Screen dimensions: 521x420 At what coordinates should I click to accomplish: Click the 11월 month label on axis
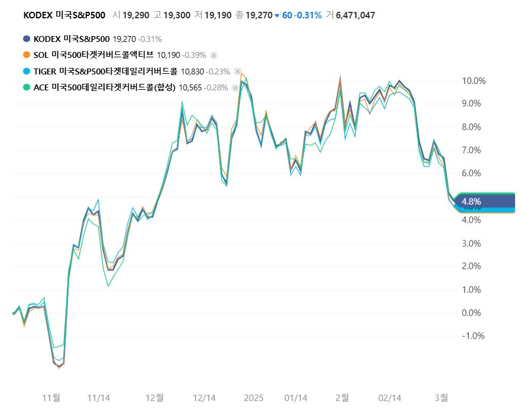(x=51, y=398)
